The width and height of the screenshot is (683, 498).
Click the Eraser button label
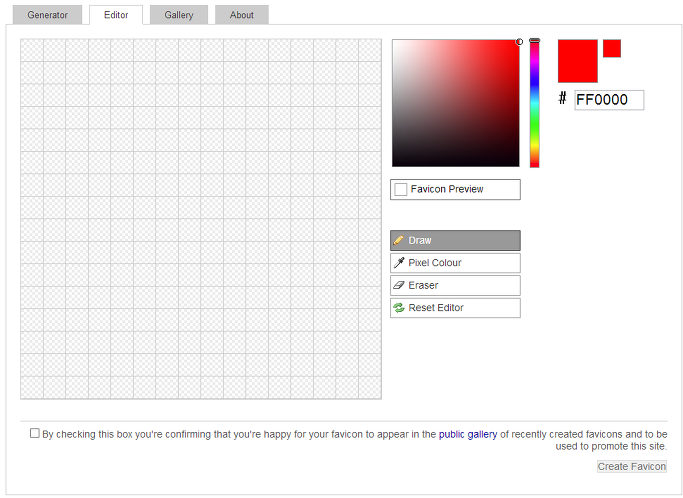pyautogui.click(x=423, y=285)
